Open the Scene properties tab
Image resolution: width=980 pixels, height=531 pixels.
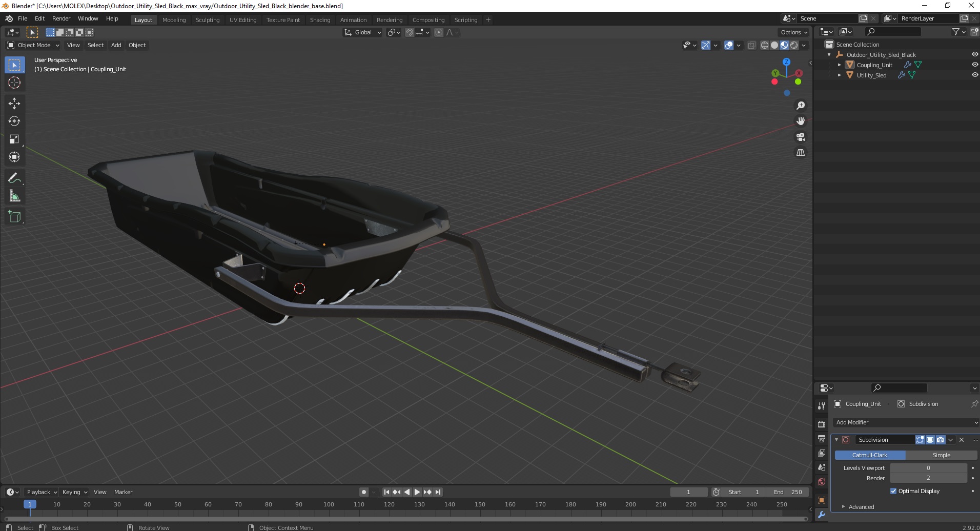(x=822, y=467)
